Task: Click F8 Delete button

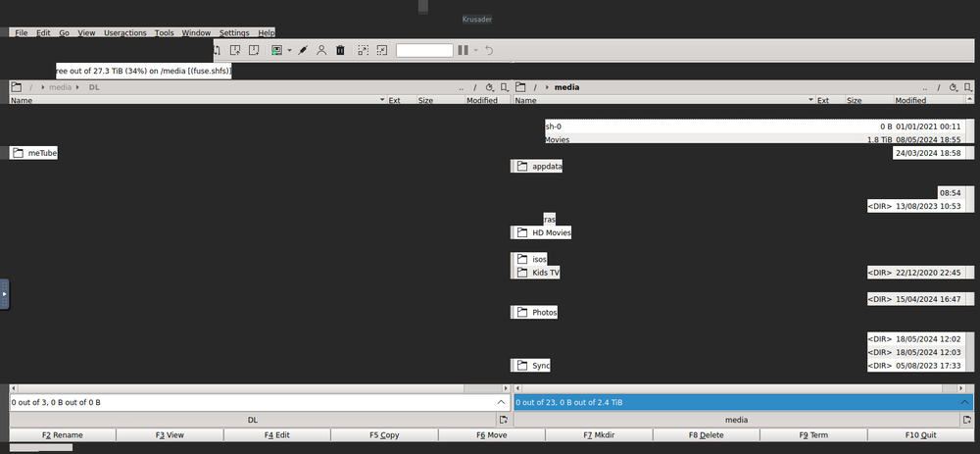Action: [707, 435]
